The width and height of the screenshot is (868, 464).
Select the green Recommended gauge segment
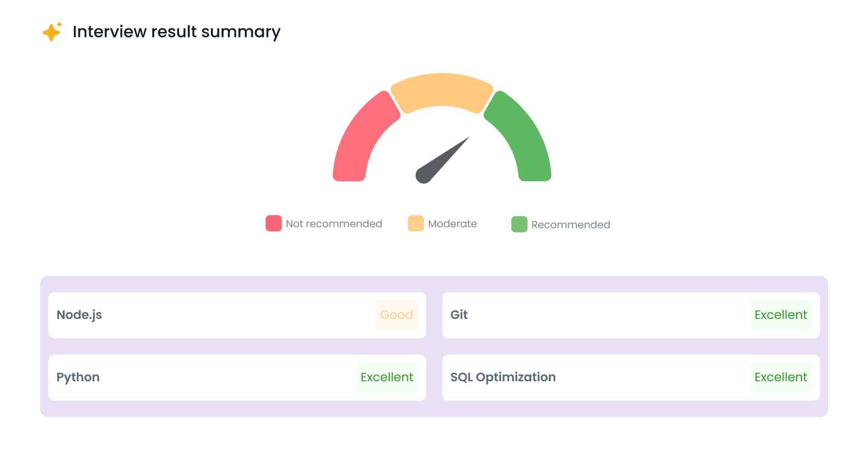click(527, 139)
